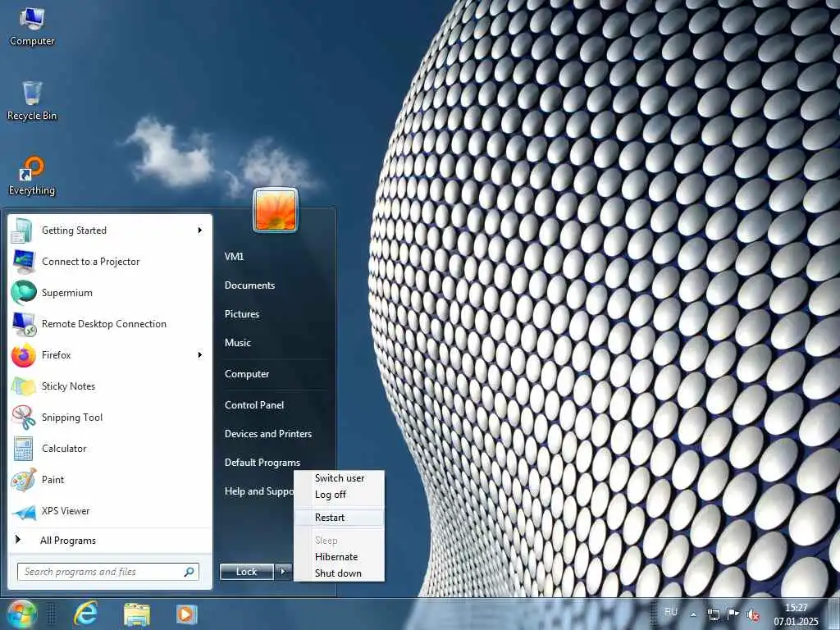Screen dimensions: 840x630
Task: Open the VM1 user folder link
Action: (234, 257)
